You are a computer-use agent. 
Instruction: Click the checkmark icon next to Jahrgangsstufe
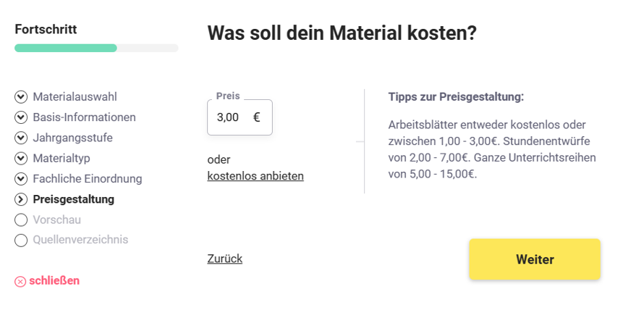click(x=21, y=138)
